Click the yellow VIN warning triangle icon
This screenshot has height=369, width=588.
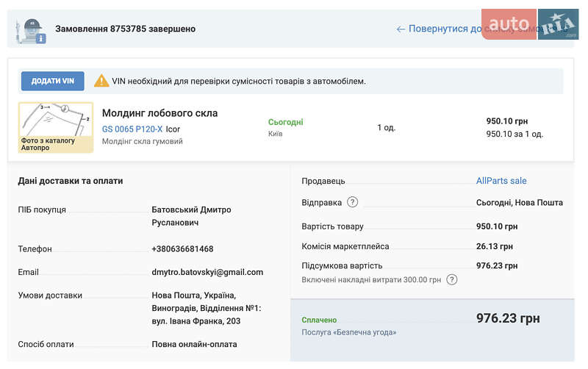coord(101,81)
